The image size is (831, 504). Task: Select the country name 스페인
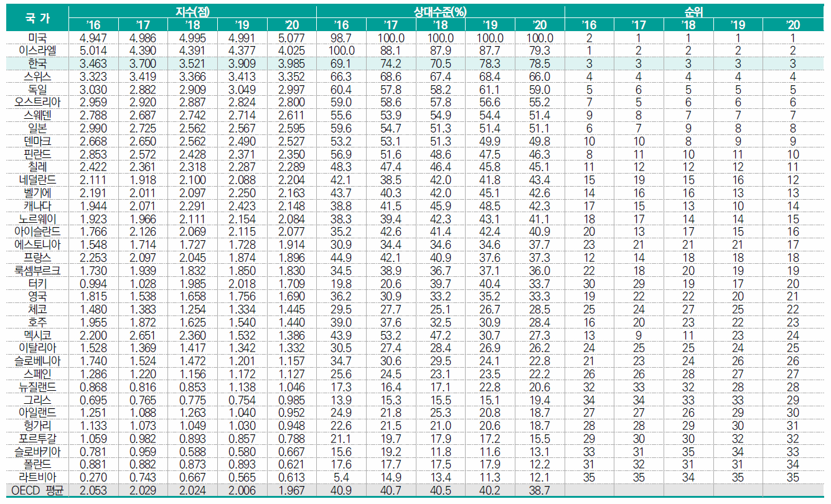37,374
